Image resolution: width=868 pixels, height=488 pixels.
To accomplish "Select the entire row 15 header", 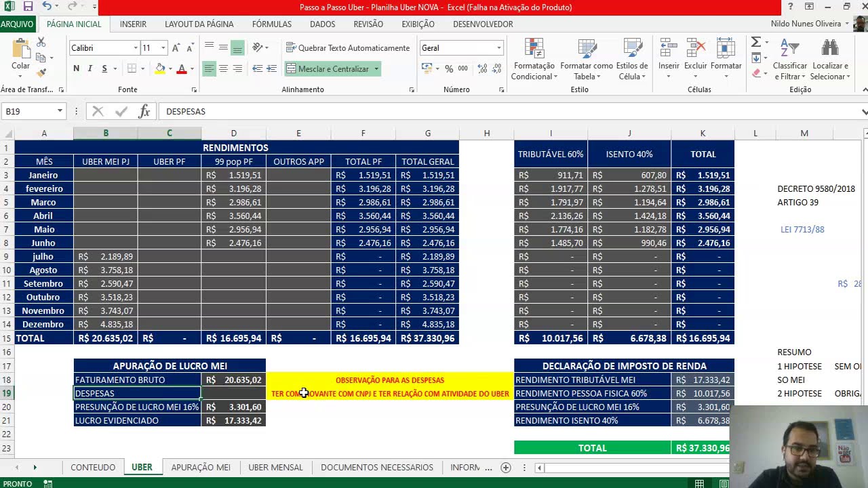I will pyautogui.click(x=7, y=338).
